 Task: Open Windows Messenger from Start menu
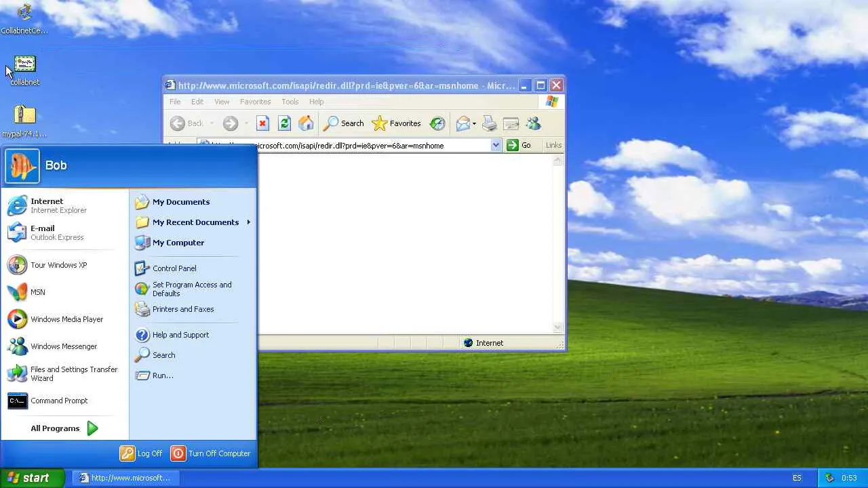pos(65,346)
